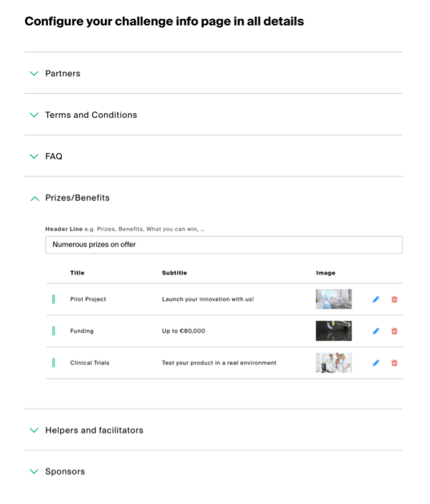Click the Pilot Project title text
The height and width of the screenshot is (504, 430).
tap(88, 299)
